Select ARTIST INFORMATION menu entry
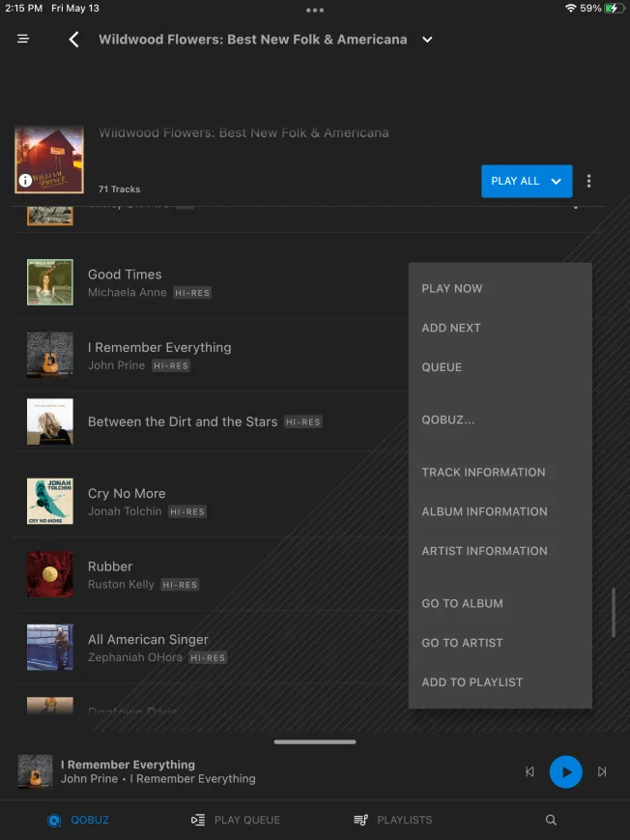This screenshot has width=630, height=840. 484,551
